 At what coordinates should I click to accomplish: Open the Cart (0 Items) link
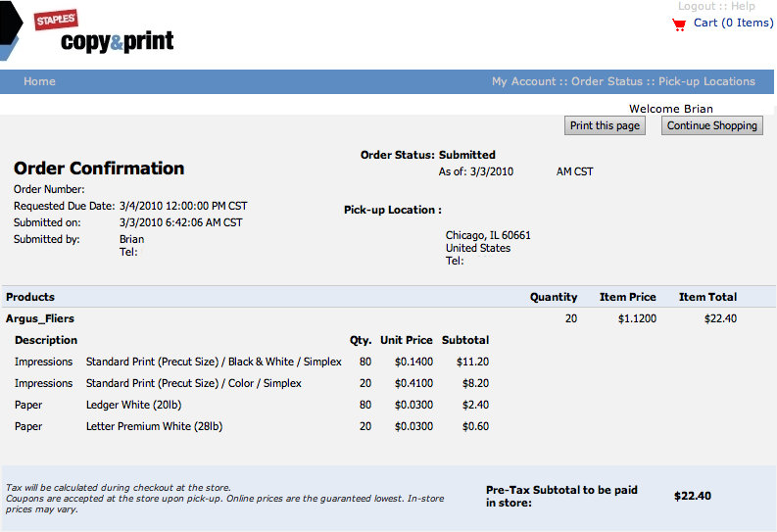click(733, 23)
